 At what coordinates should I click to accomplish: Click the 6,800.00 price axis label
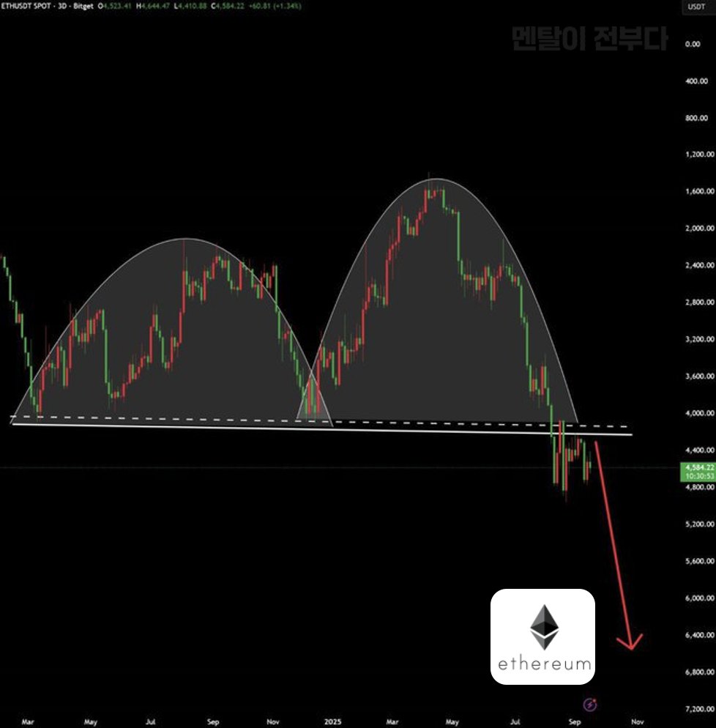tap(700, 672)
